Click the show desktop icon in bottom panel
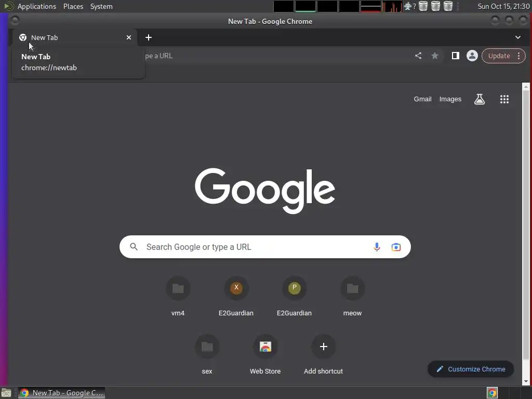 (x=6, y=393)
